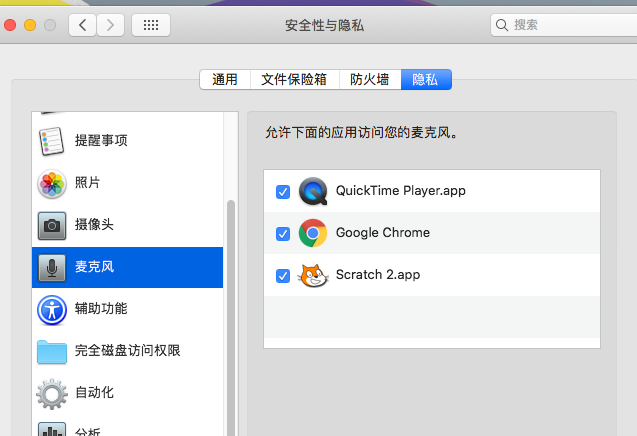The image size is (637, 436).
Task: Click the search magnifier icon
Action: pyautogui.click(x=502, y=25)
